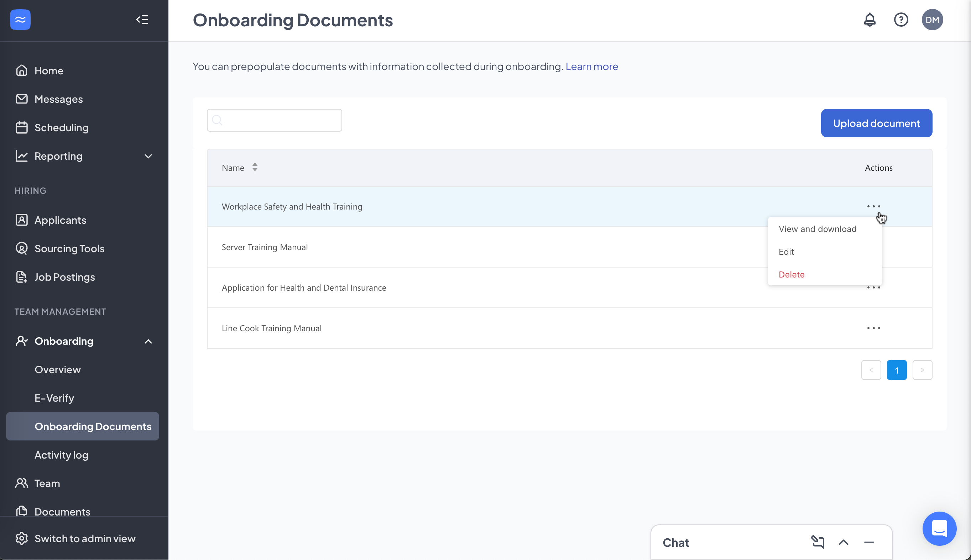The image size is (971, 560).
Task: Click the document search field
Action: (274, 120)
